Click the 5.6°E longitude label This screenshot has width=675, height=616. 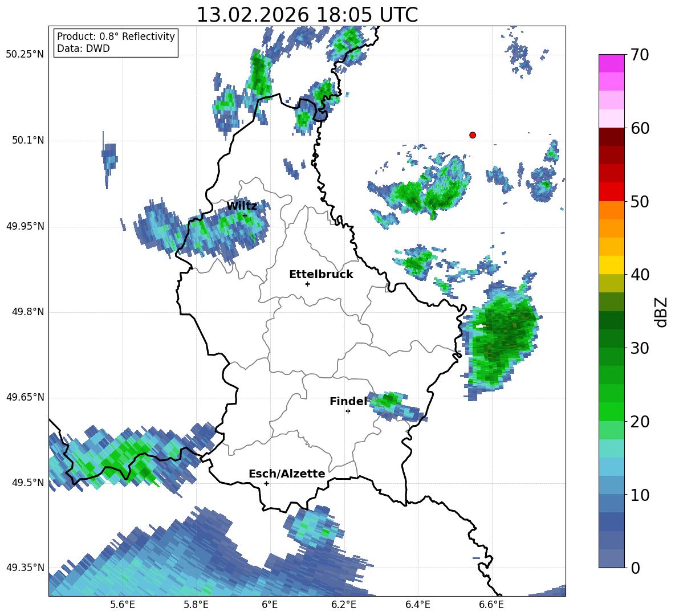pos(123,605)
